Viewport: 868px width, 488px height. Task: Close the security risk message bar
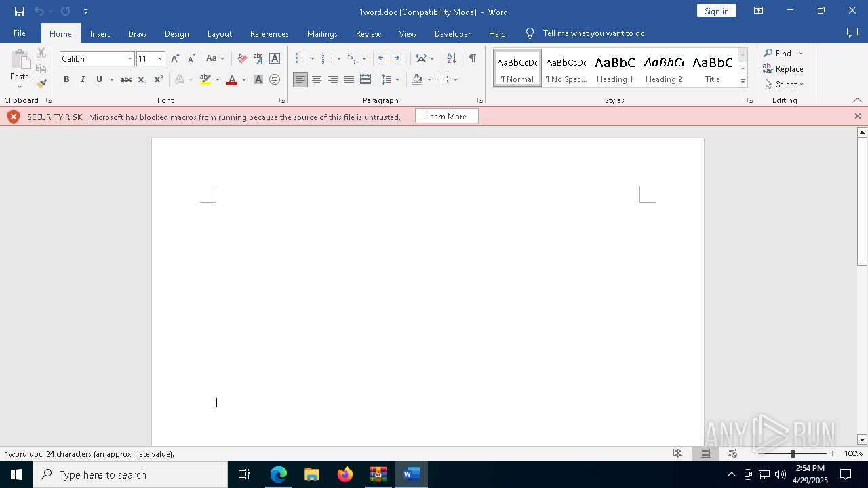point(858,117)
